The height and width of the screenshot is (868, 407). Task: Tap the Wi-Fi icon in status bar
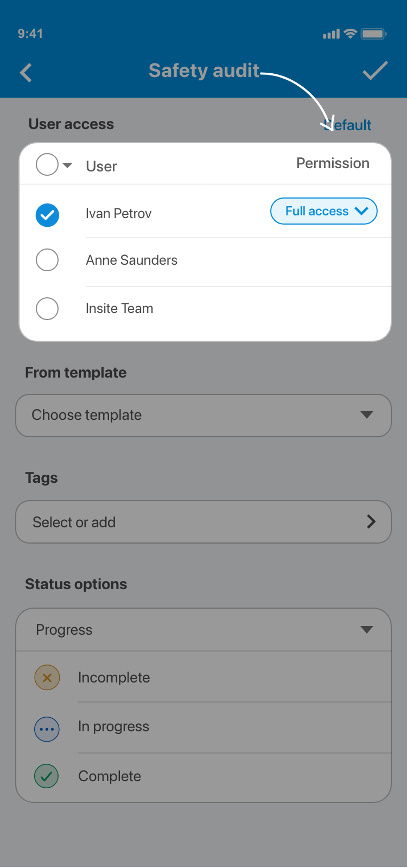pos(351,34)
